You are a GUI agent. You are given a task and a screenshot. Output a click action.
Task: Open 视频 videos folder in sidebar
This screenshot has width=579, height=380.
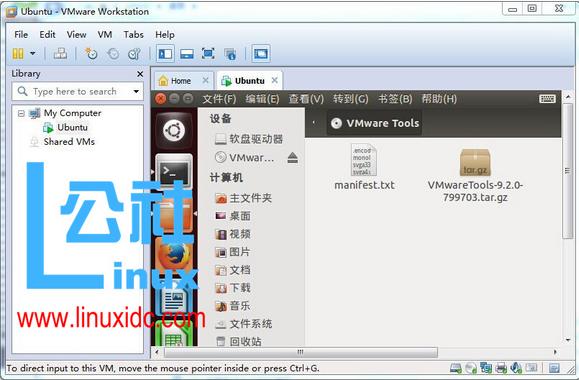pyautogui.click(x=233, y=234)
